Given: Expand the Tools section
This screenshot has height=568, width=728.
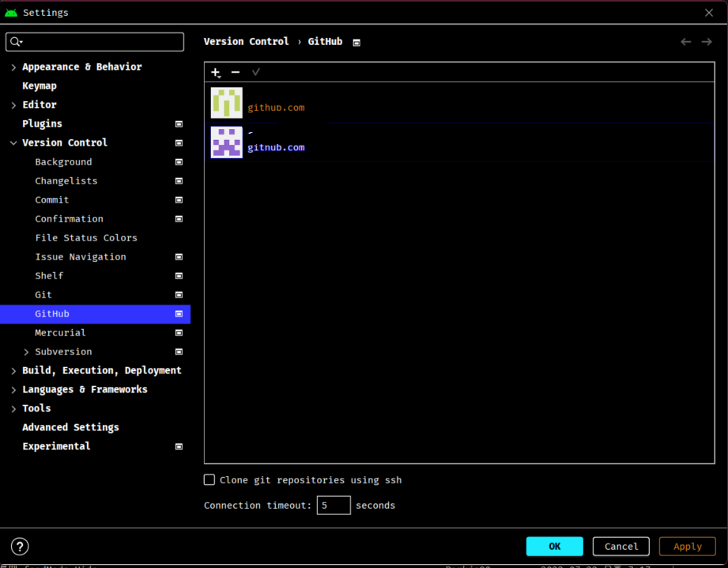Looking at the screenshot, I should (x=13, y=409).
